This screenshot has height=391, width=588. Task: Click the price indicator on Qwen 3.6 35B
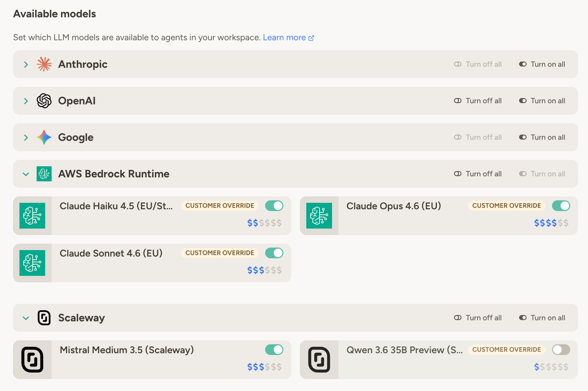551,367
